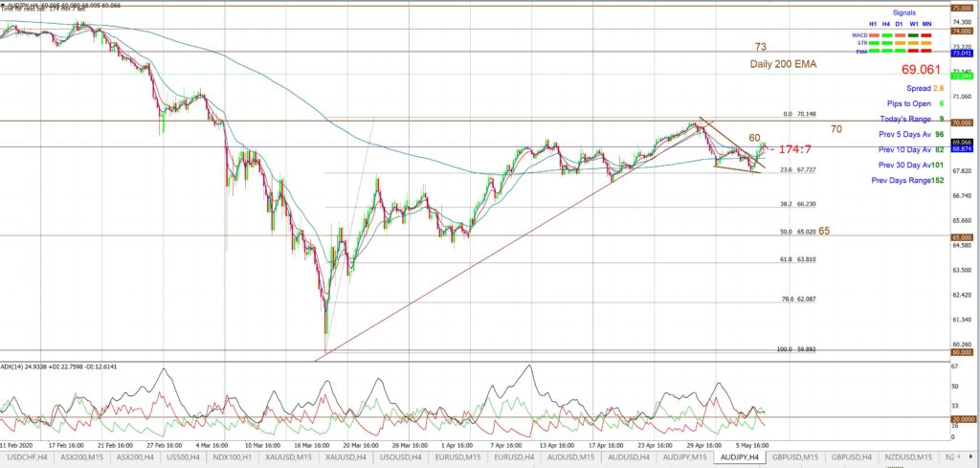Image resolution: width=980 pixels, height=468 pixels.
Task: Click the large red 69.061 price
Action: [922, 70]
